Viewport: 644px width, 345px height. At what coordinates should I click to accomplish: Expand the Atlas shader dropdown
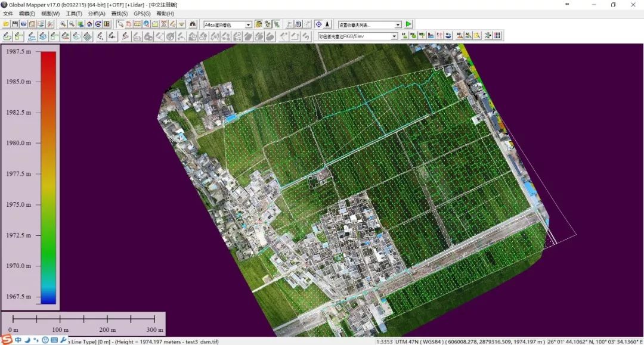click(x=248, y=25)
